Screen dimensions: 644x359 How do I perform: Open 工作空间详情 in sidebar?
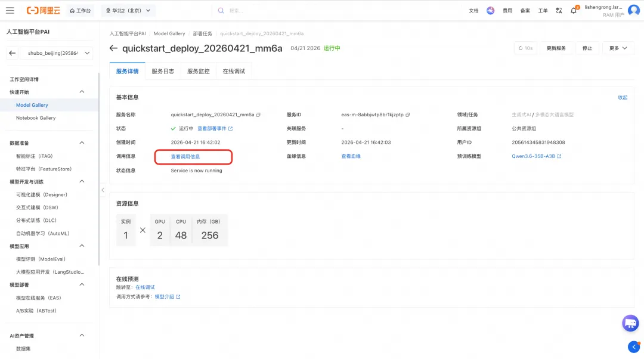(x=24, y=79)
